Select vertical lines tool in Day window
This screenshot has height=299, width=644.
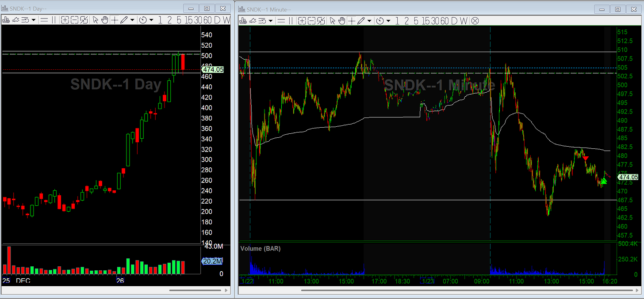tap(54, 20)
